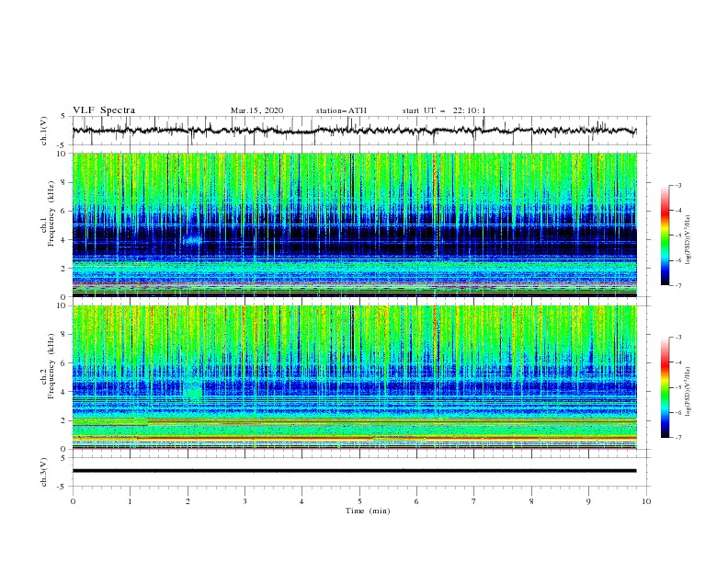
Task: Click the "7" tick on time axis
Action: 474,501
